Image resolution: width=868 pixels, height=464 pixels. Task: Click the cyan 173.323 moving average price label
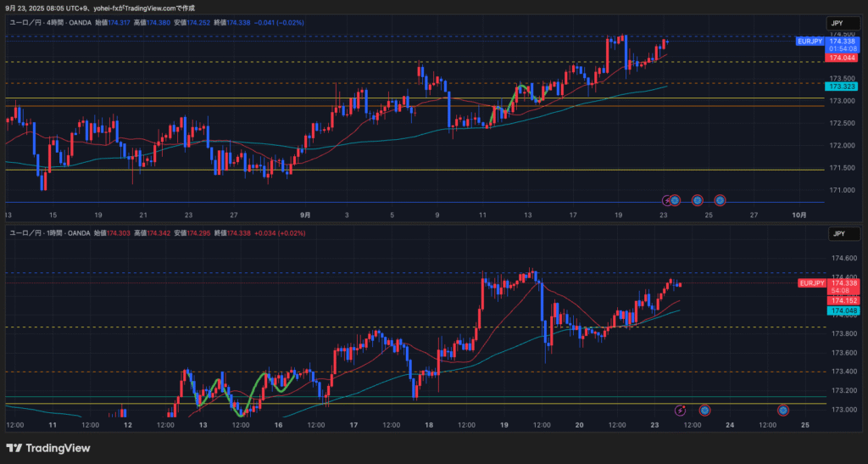click(842, 87)
